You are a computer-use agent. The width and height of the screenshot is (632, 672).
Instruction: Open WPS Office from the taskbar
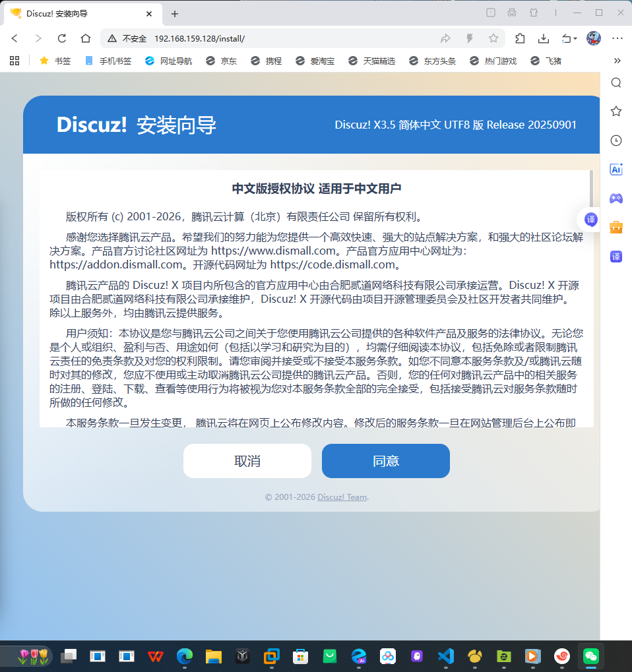tap(155, 656)
